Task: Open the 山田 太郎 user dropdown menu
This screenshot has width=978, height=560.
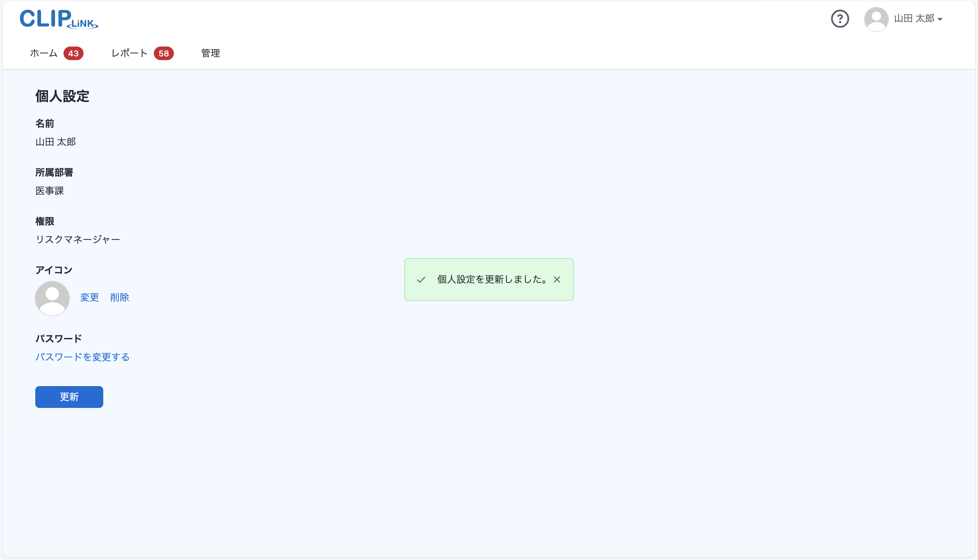Action: tap(914, 18)
